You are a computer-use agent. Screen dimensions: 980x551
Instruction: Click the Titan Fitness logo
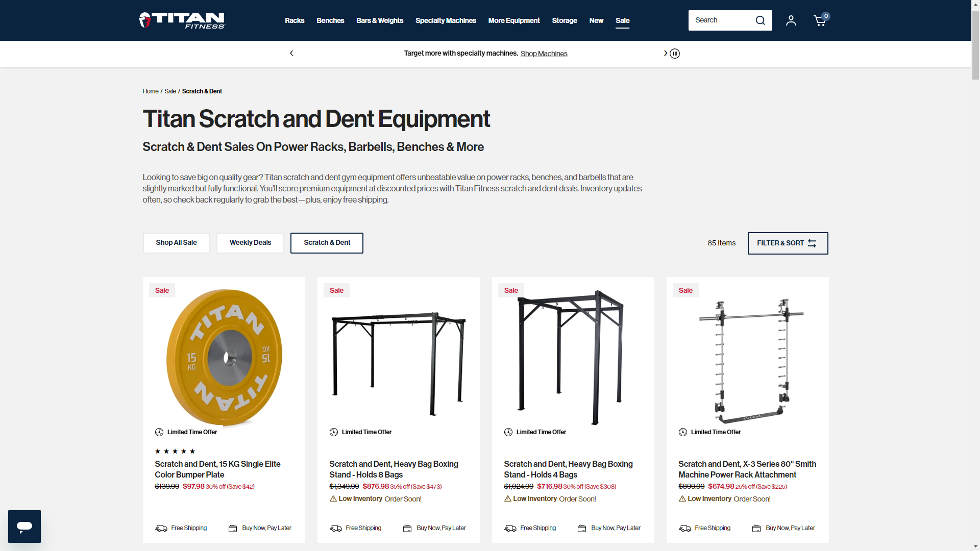182,20
